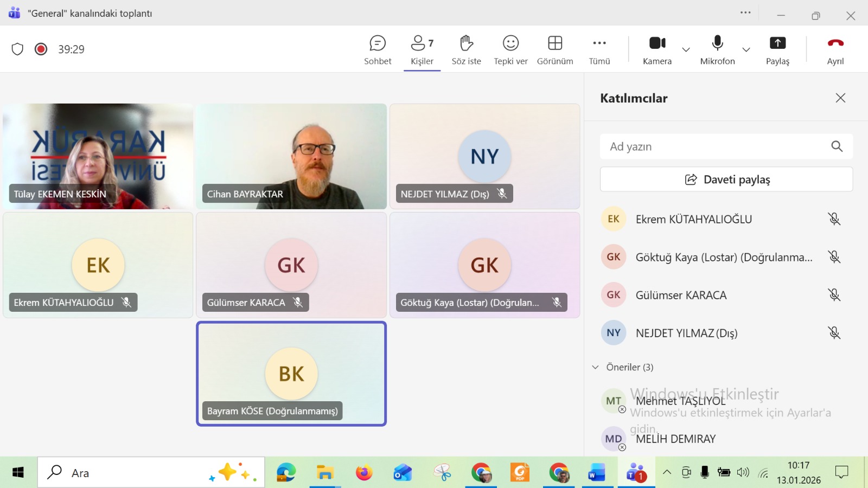The width and height of the screenshot is (868, 488).
Task: Raise hand with Söz iste
Action: click(x=466, y=49)
